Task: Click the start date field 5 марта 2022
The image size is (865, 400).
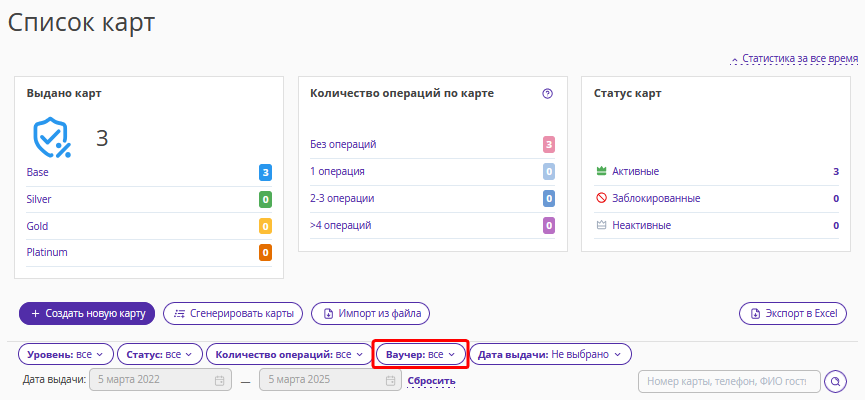Action: (x=159, y=380)
